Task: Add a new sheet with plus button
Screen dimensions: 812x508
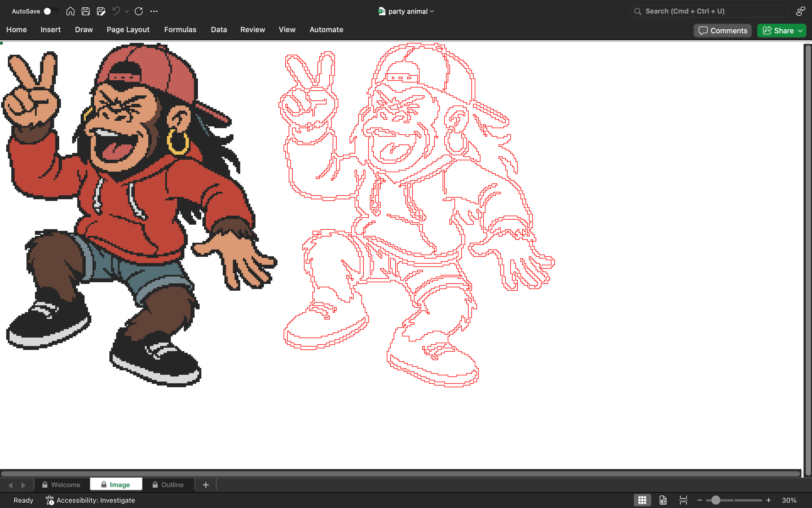Action: [x=206, y=485]
